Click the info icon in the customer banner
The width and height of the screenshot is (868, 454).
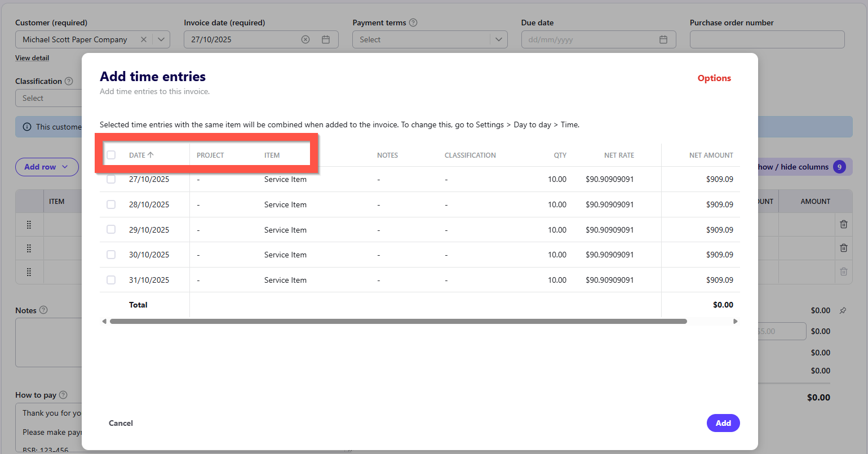tap(27, 127)
